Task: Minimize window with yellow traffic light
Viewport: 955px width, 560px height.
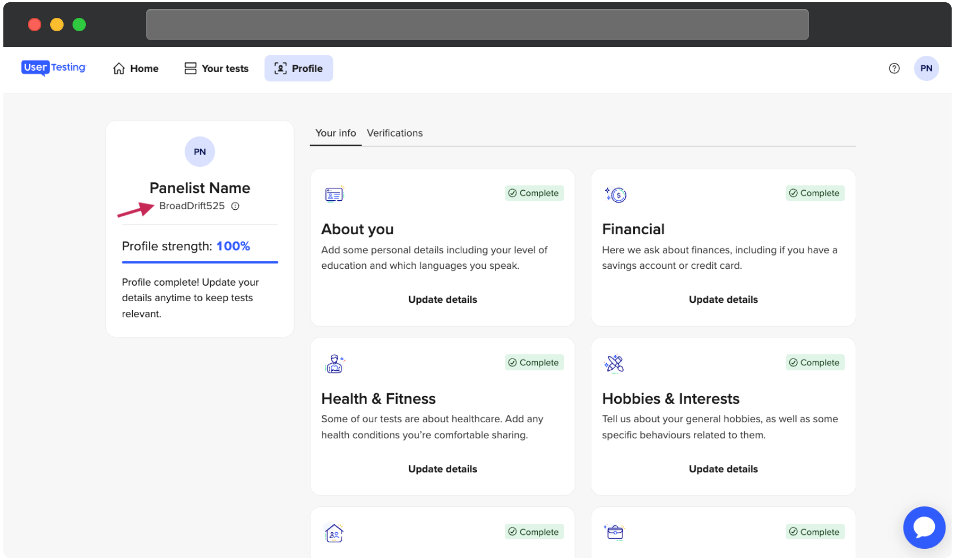Action: click(x=57, y=25)
